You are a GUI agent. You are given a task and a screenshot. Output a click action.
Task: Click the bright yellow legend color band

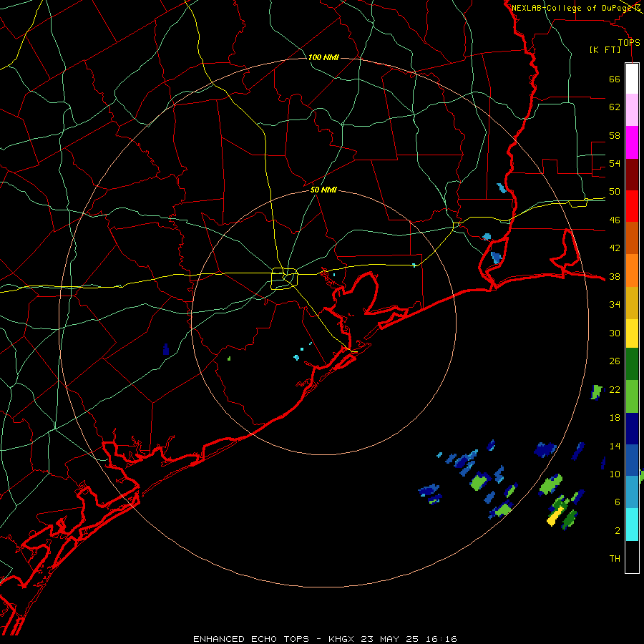632,333
